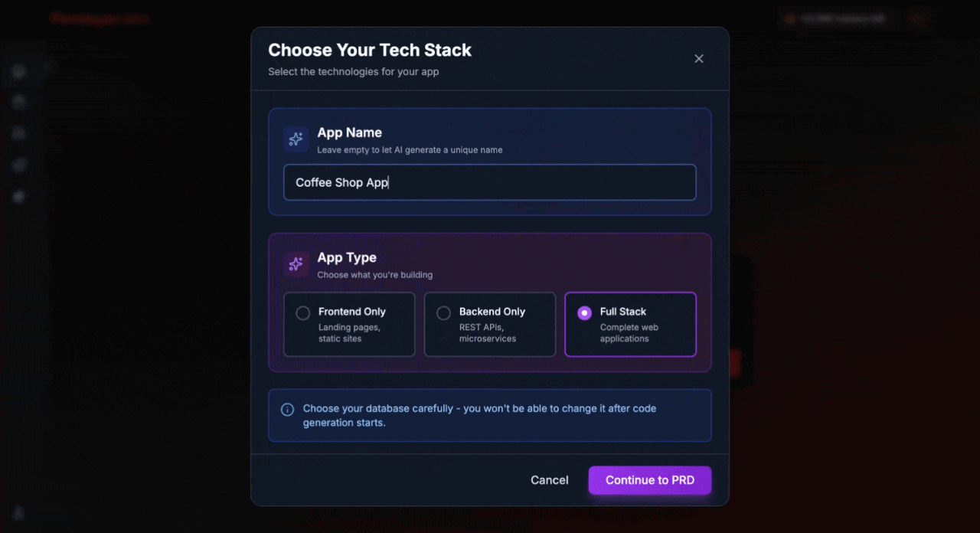Select the Backend Only radio button
This screenshot has height=533, width=980.
[443, 313]
